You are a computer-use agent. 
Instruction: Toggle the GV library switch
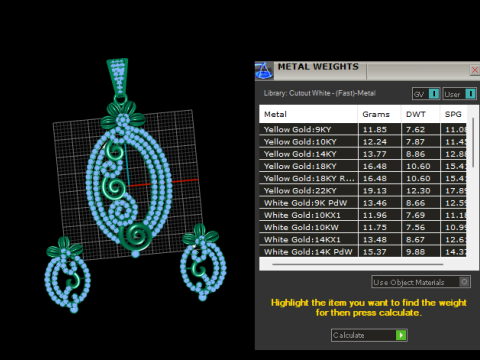[x=426, y=94]
